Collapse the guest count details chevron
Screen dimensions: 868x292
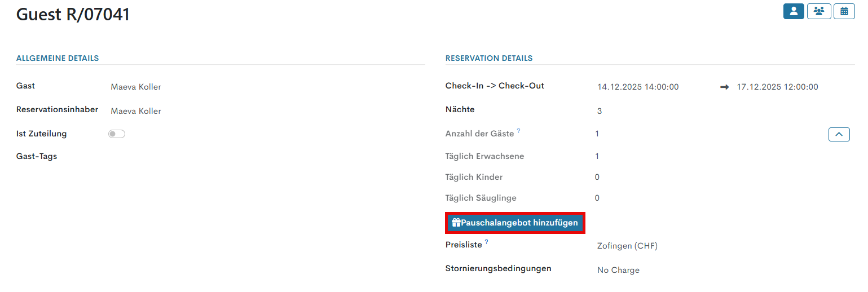(x=839, y=134)
